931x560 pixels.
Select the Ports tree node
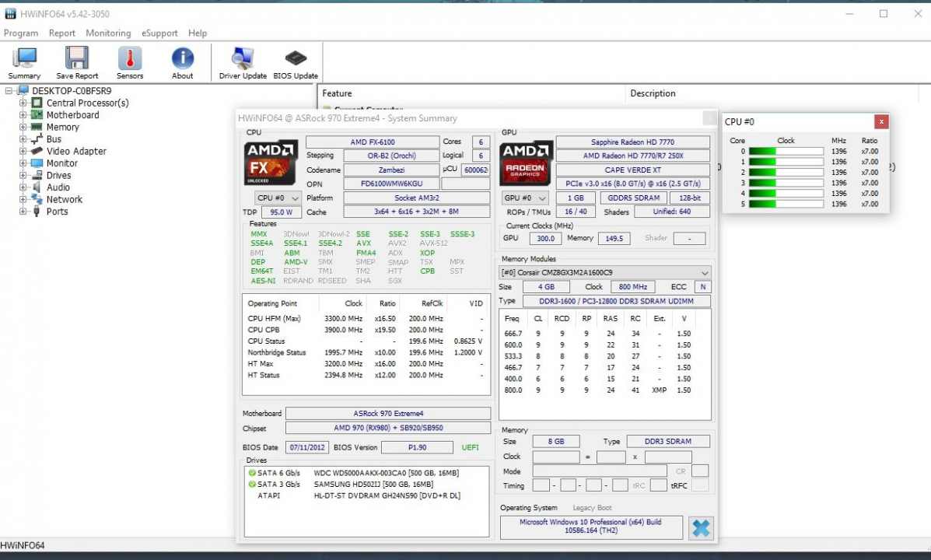coord(57,212)
